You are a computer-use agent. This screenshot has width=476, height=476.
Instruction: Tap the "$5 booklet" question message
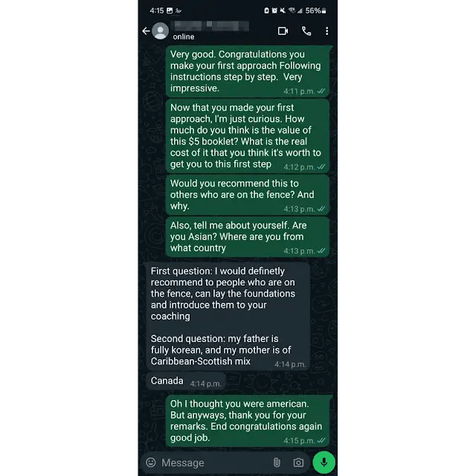(248, 136)
